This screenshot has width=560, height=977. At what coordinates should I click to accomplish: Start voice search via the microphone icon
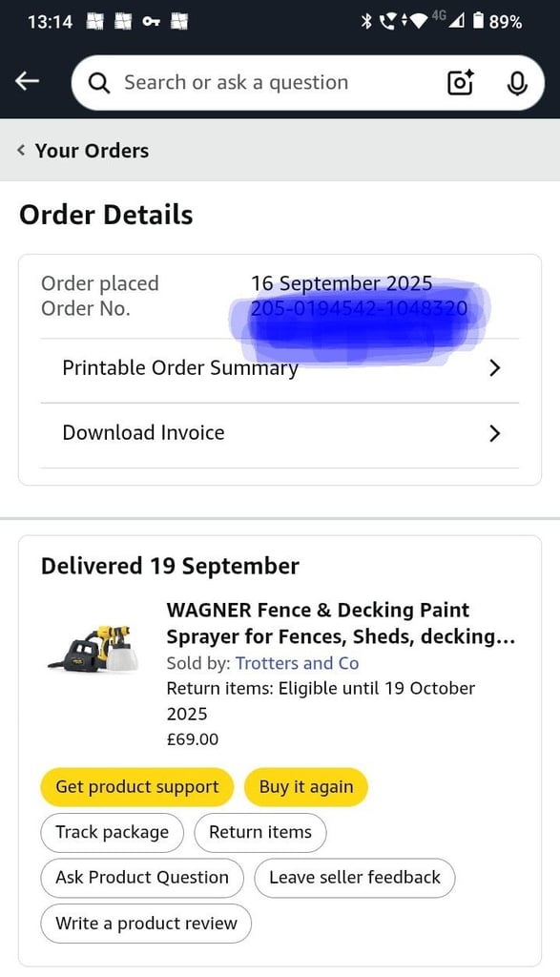pyautogui.click(x=517, y=83)
